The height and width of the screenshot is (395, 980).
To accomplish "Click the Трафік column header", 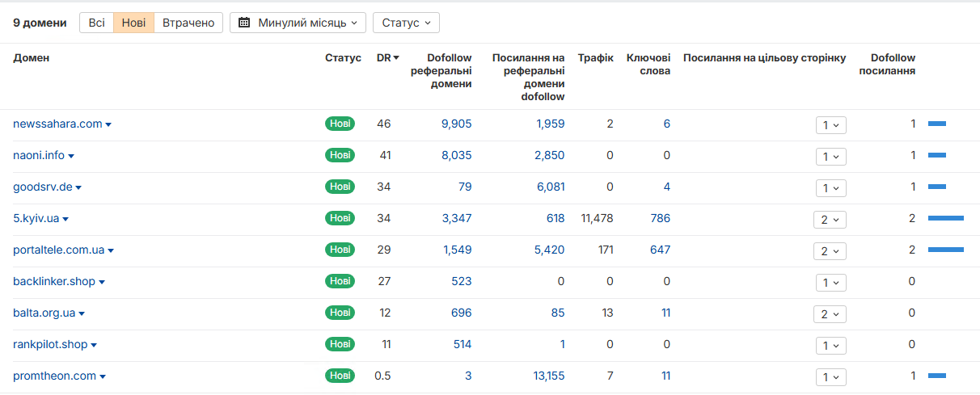I will click(596, 58).
